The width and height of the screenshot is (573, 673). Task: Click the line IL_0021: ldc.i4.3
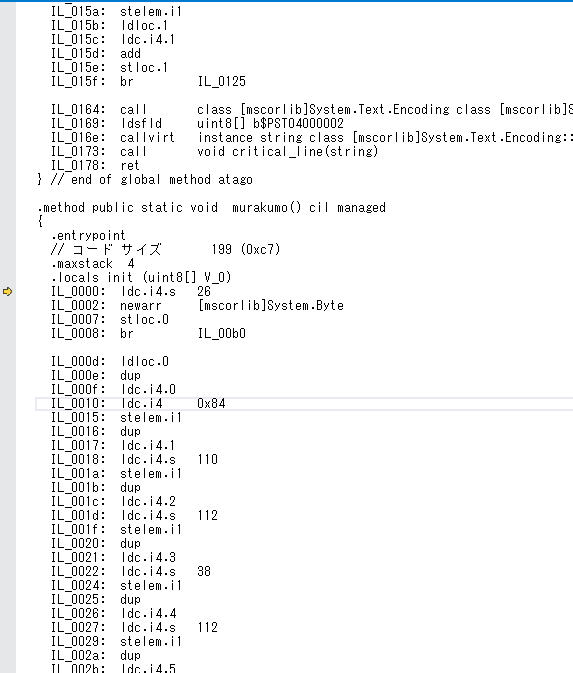113,558
